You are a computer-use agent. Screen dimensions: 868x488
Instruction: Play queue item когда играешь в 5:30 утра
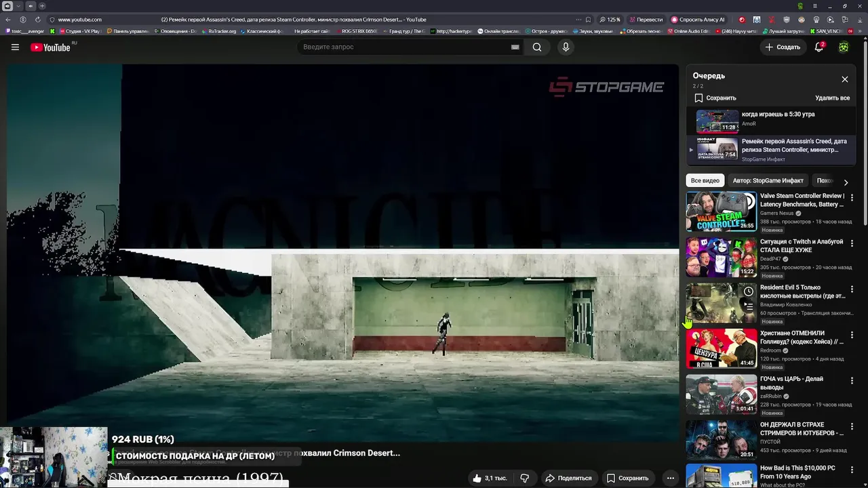pyautogui.click(x=772, y=121)
